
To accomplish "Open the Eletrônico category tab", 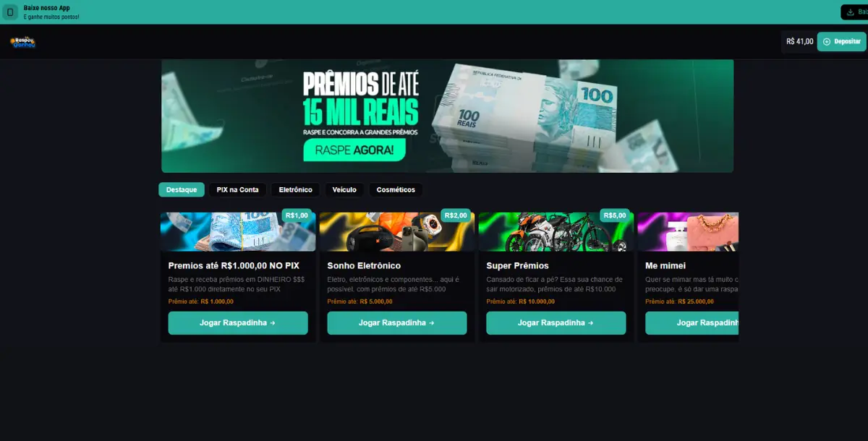I will 296,189.
